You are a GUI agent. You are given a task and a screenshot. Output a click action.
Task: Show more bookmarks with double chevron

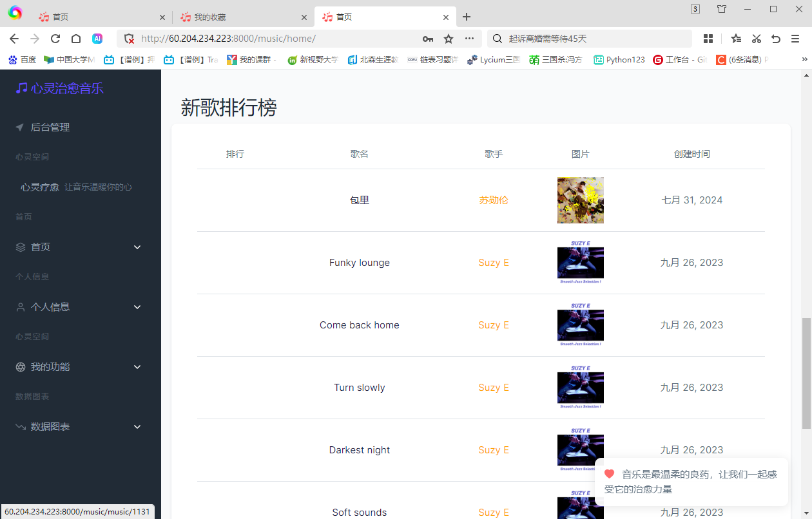point(804,59)
